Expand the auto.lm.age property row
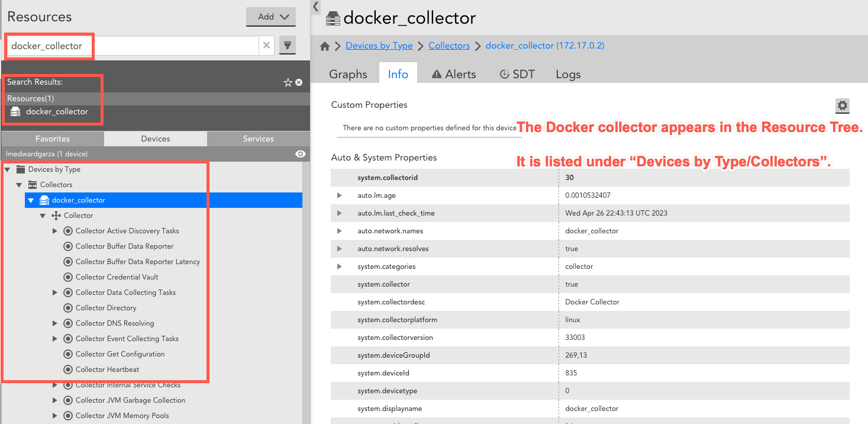The width and height of the screenshot is (868, 424). point(340,195)
